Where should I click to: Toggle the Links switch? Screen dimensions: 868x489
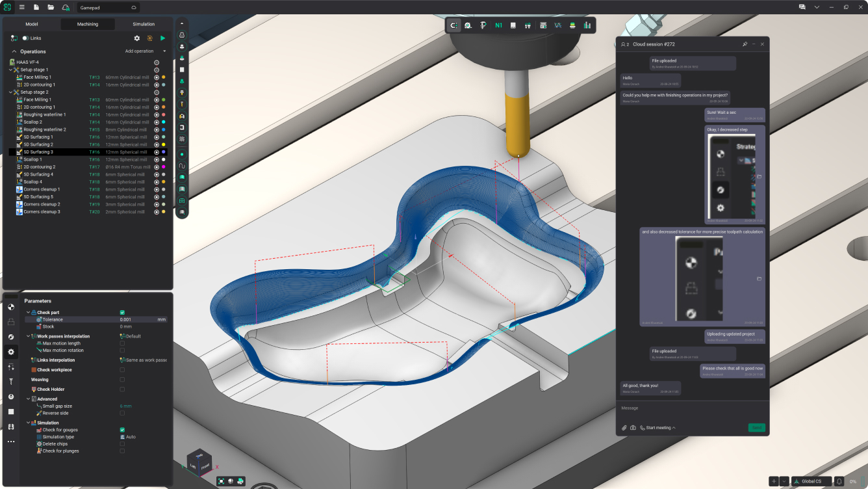pos(25,38)
